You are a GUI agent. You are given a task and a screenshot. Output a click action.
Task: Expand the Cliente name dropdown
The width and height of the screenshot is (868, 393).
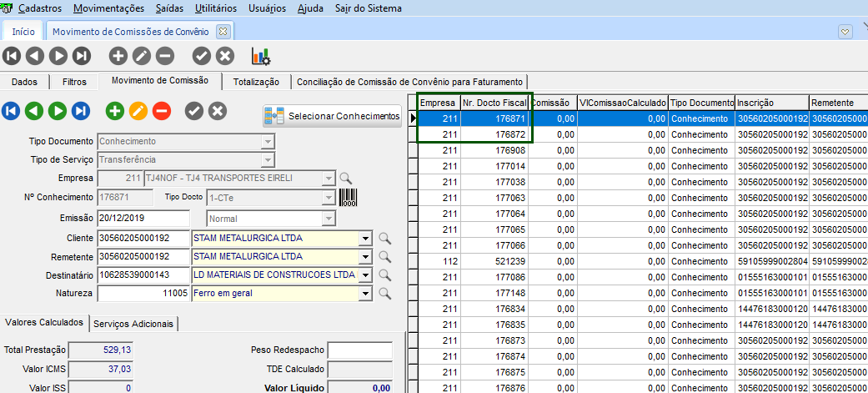(x=364, y=239)
